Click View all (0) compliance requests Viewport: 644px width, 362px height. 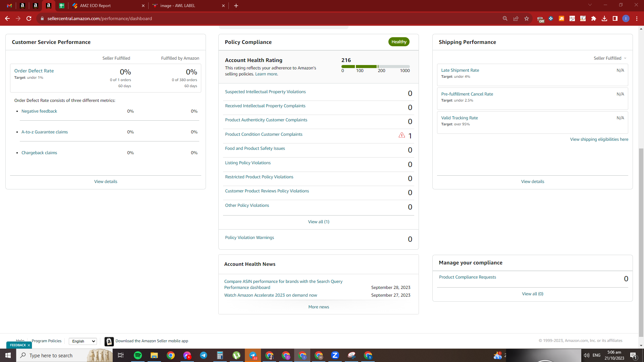point(533,294)
